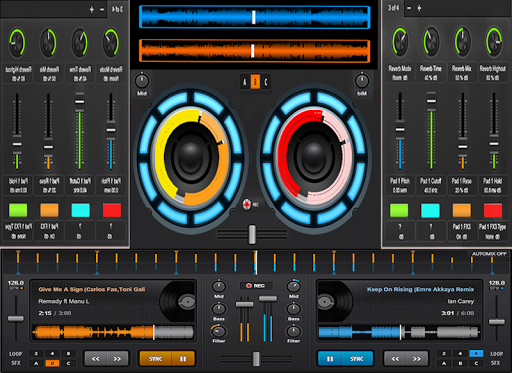Click the Mid knob above the red turntable

click(362, 81)
